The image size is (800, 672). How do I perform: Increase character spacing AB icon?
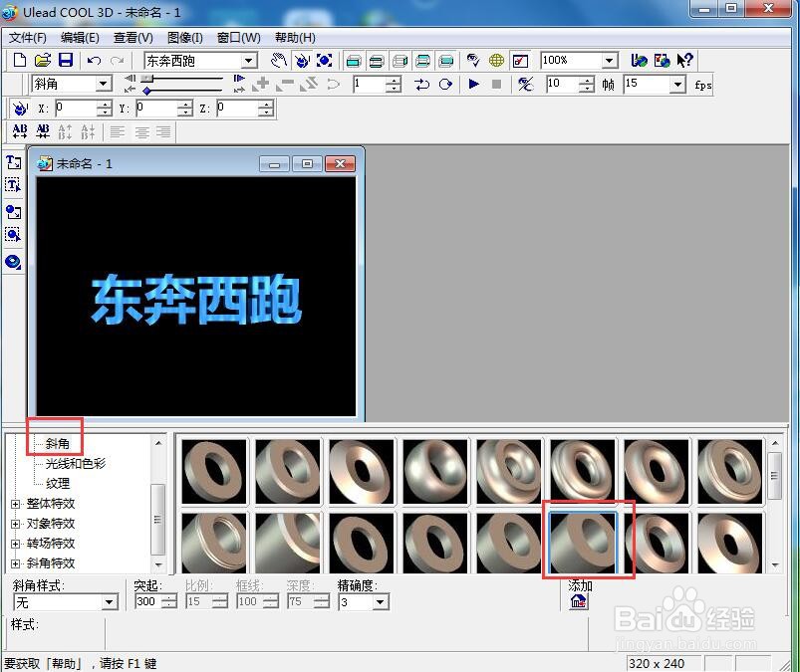tap(20, 131)
